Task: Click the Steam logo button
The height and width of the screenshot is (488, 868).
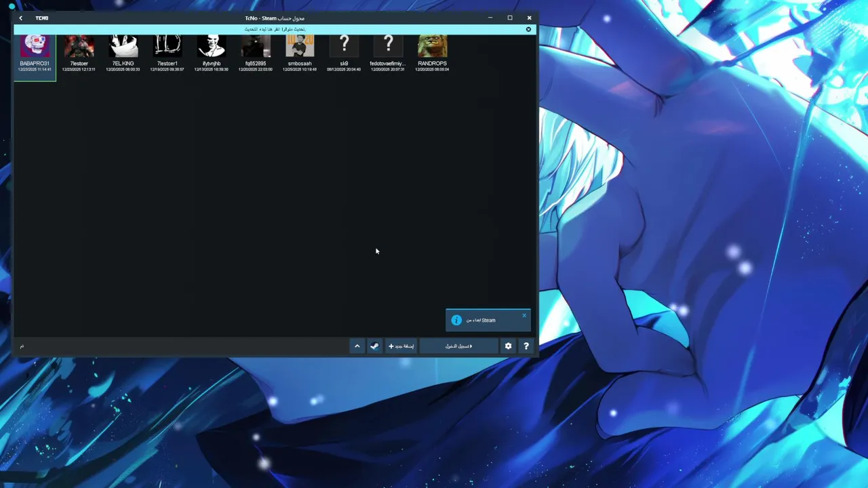Action: pyautogui.click(x=374, y=346)
